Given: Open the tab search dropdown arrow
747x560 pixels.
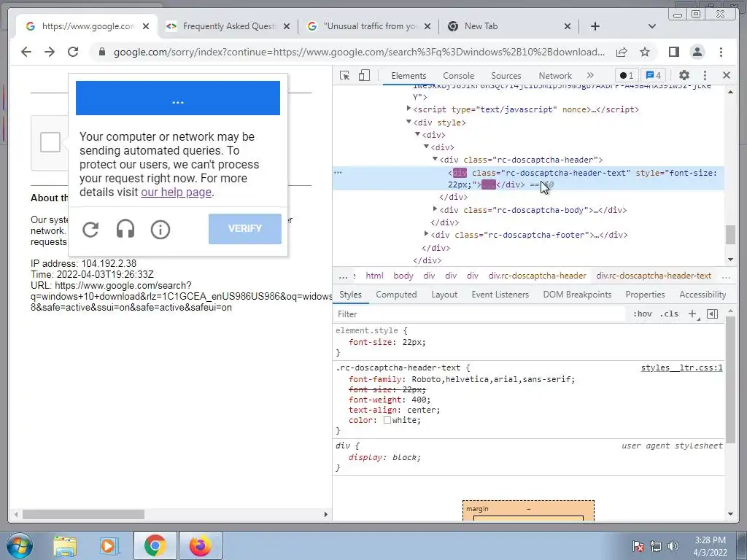Looking at the screenshot, I should (x=652, y=26).
